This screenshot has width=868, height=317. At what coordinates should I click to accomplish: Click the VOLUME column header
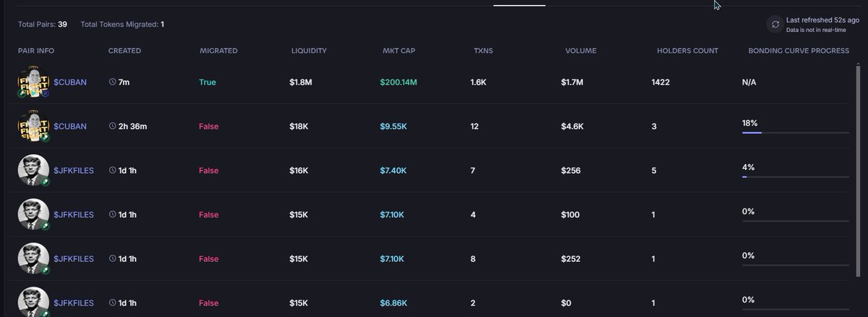pyautogui.click(x=581, y=51)
